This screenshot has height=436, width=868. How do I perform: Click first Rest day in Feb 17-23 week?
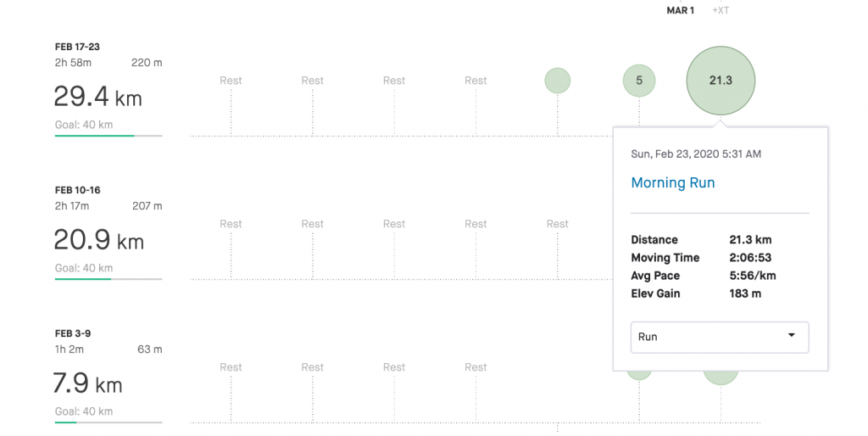coord(231,81)
